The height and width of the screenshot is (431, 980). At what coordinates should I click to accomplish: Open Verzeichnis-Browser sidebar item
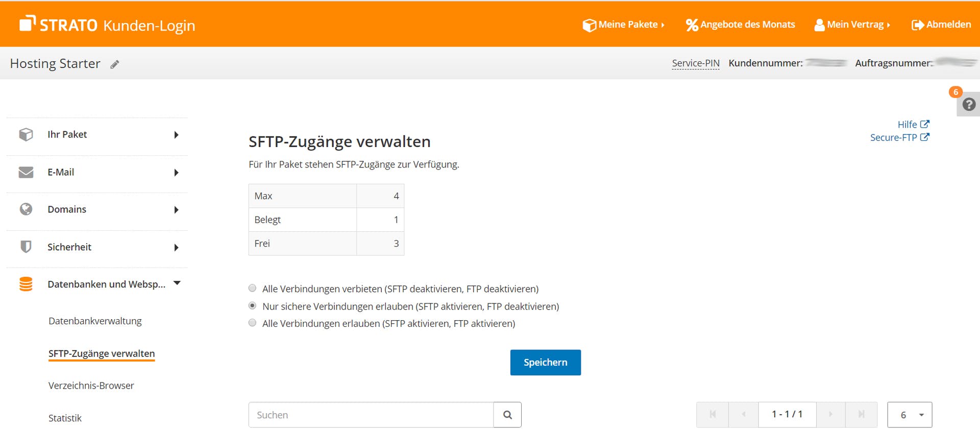[91, 386]
